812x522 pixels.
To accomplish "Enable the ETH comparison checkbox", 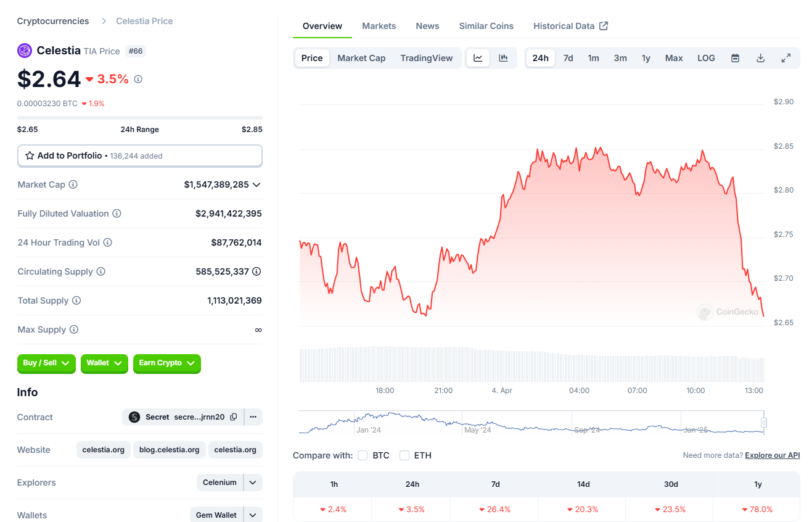I will [x=404, y=455].
